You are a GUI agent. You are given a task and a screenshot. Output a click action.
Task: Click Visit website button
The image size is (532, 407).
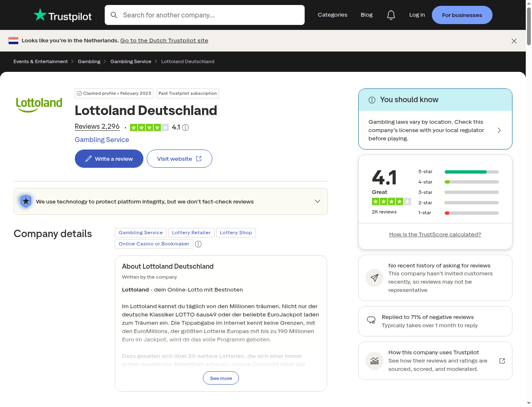coord(179,159)
